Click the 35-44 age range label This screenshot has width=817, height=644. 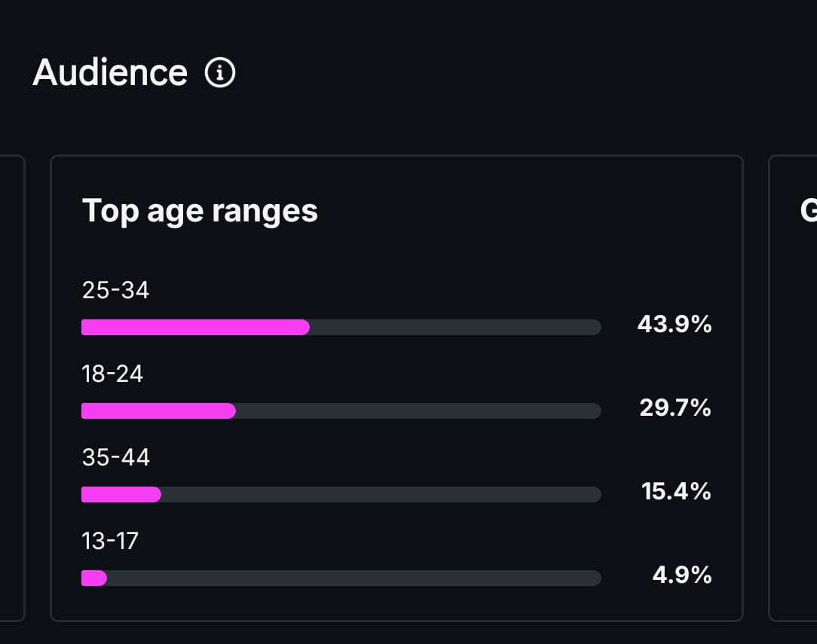click(x=115, y=457)
